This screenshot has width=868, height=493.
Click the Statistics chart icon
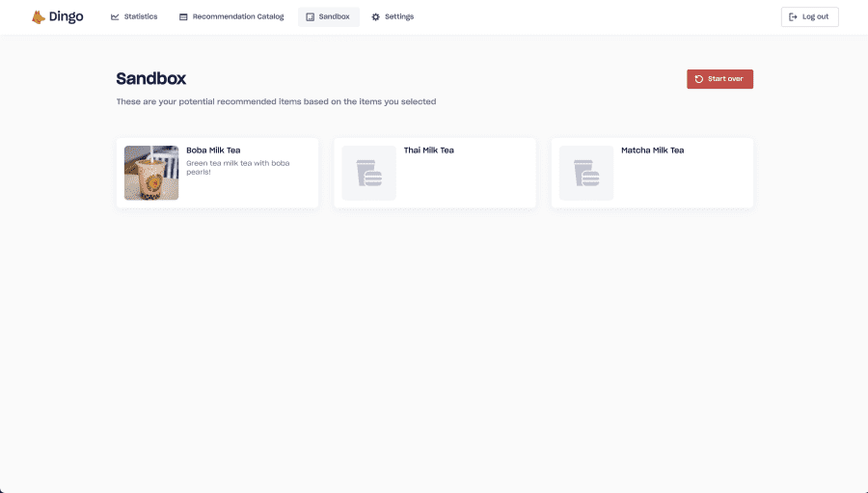pos(115,17)
